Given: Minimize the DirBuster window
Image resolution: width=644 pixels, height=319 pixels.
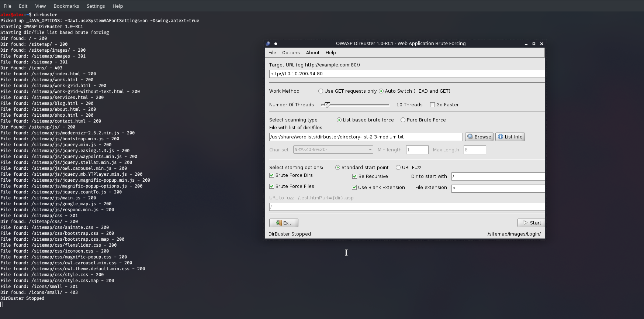Looking at the screenshot, I should point(526,44).
